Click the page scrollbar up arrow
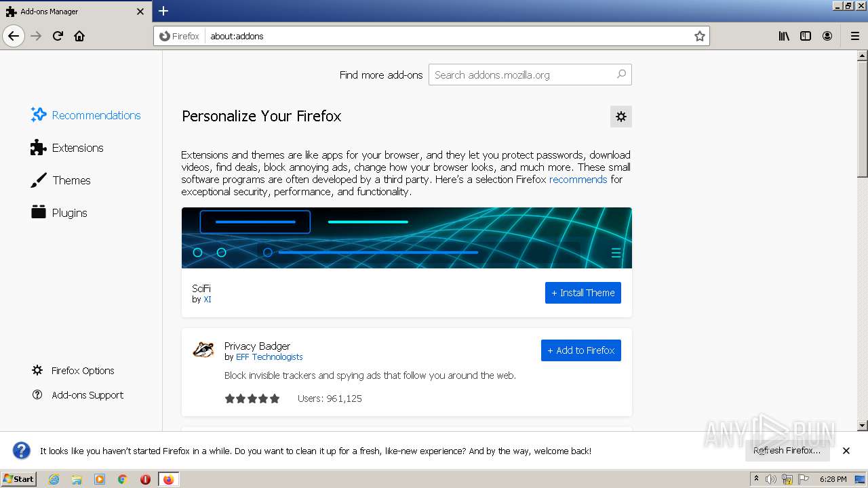The image size is (868, 488). pos(863,56)
